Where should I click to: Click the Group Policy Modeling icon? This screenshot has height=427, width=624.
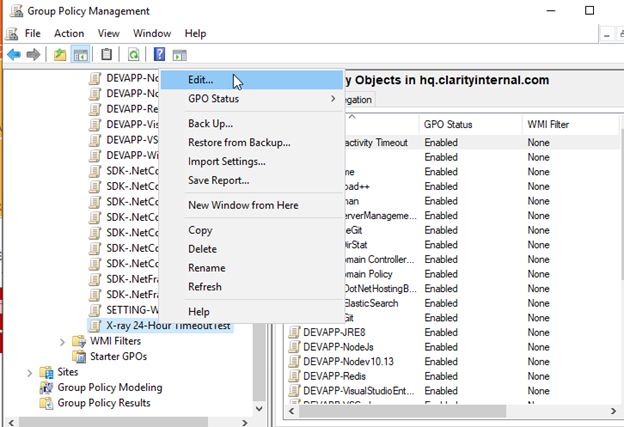(47, 387)
